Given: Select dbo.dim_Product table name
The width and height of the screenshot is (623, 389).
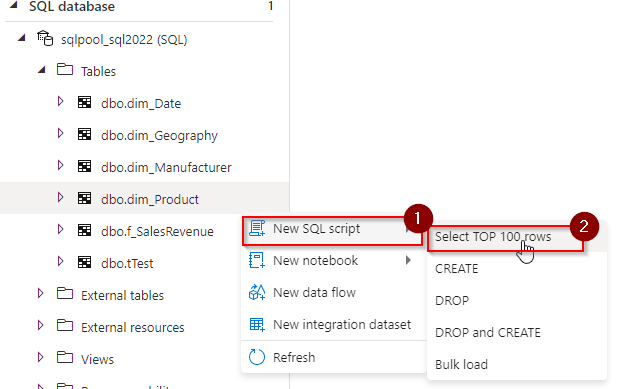Looking at the screenshot, I should (x=150, y=199).
